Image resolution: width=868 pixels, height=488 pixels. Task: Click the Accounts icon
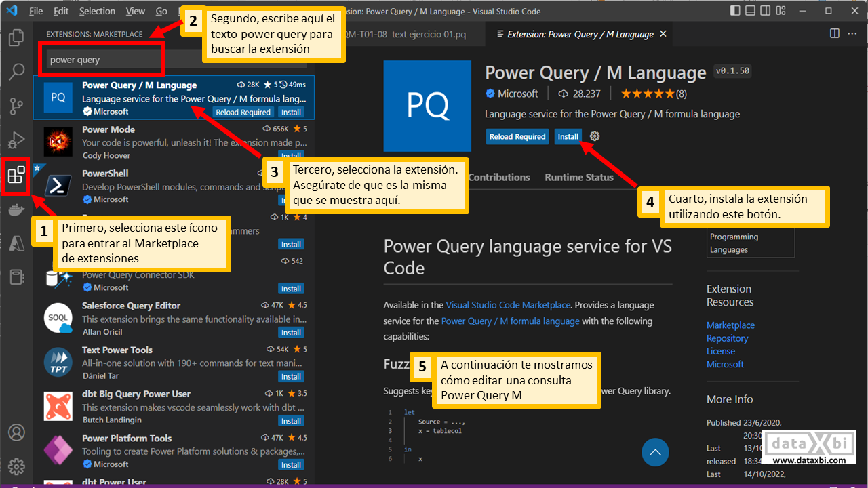click(16, 432)
